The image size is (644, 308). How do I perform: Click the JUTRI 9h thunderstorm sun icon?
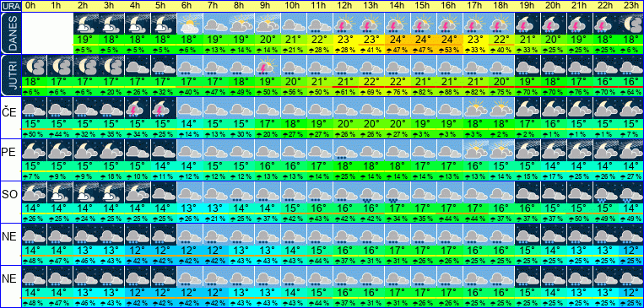(x=268, y=66)
